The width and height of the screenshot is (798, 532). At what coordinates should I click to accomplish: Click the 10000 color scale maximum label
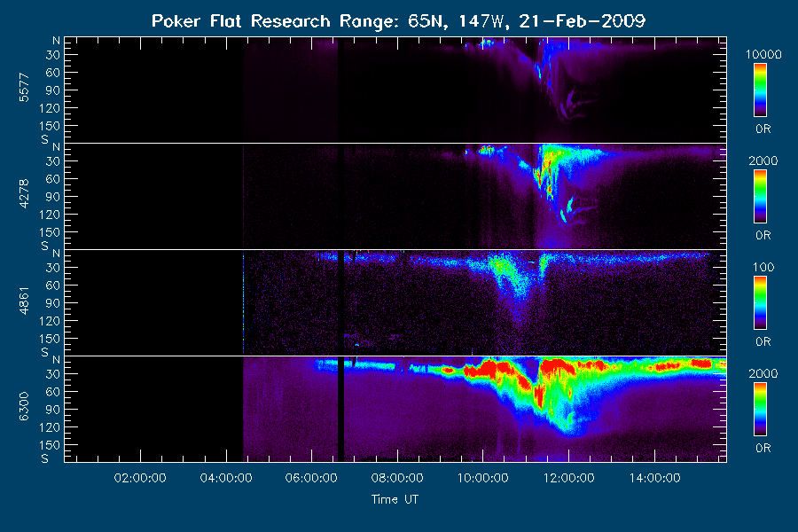point(763,54)
